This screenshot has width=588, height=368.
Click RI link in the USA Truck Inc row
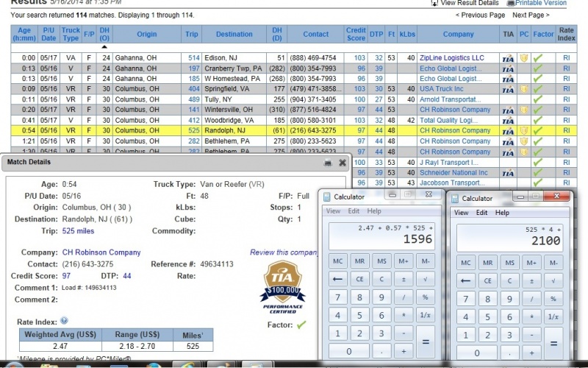coord(566,89)
